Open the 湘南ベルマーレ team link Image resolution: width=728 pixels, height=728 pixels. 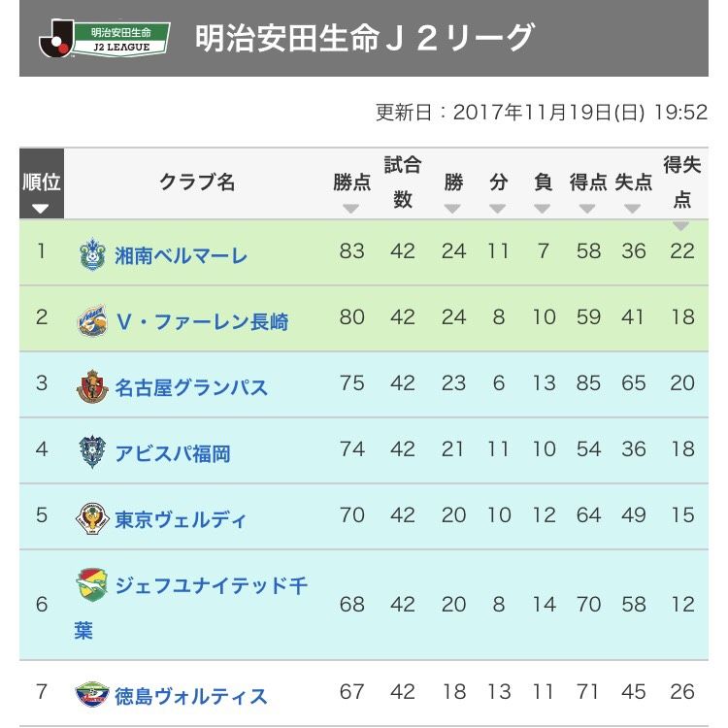click(182, 255)
